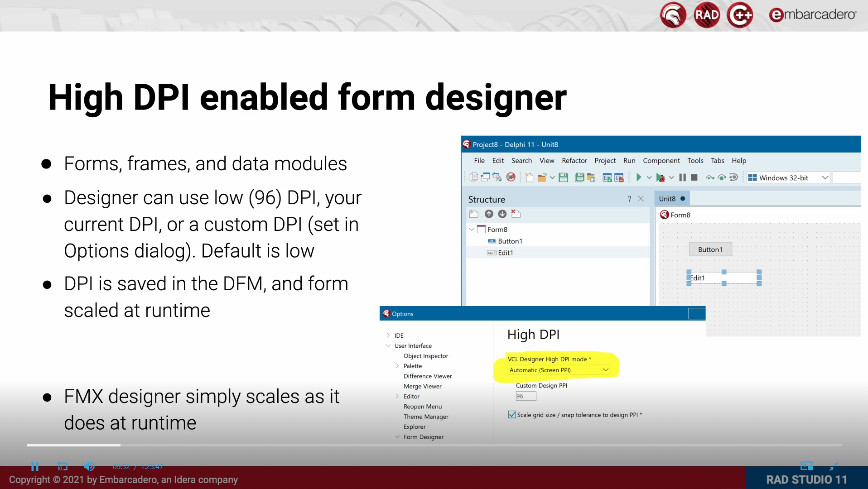868x489 pixels.
Task: Expand the Run with debugger dropdown arrow
Action: 671,177
